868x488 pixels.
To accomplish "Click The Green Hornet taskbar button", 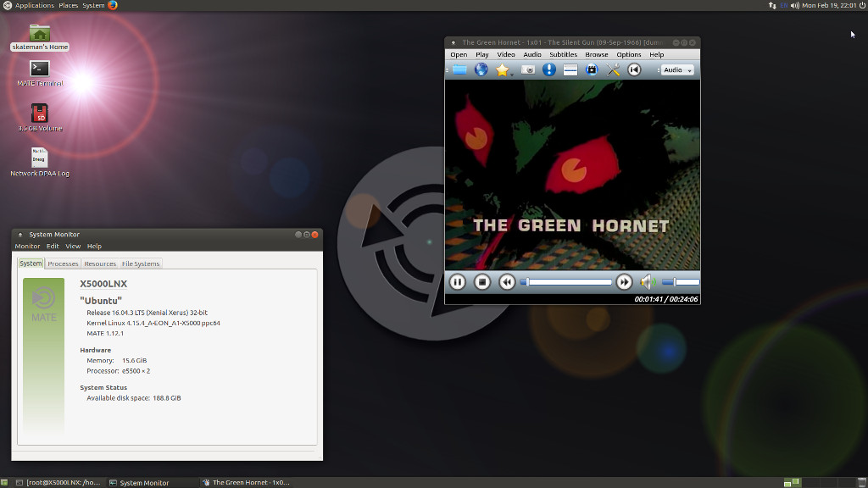I will click(247, 482).
